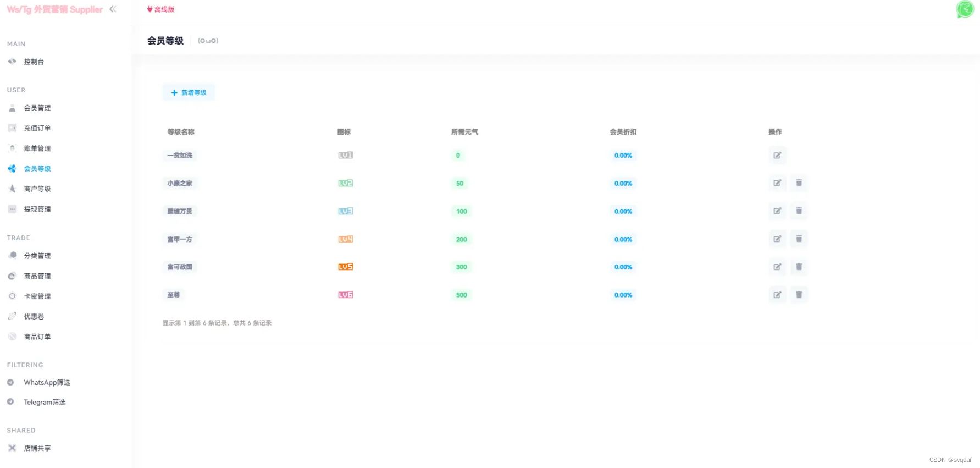Open 店铺共享 under Shared section
The width and height of the screenshot is (980, 468).
pos(37,449)
